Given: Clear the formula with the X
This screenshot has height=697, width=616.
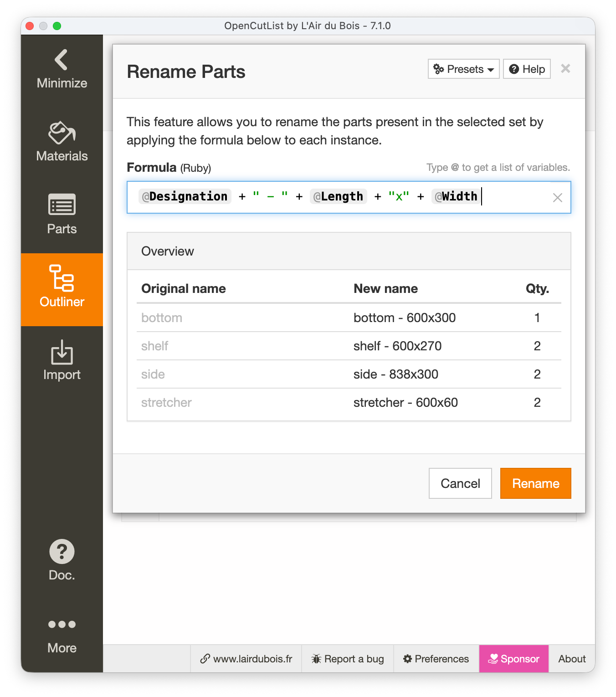Looking at the screenshot, I should coord(557,198).
